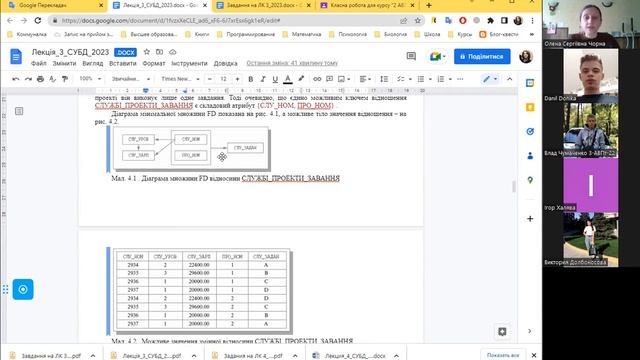Open the Вигляд menu
The width and height of the screenshot is (640, 360).
pyautogui.click(x=92, y=63)
